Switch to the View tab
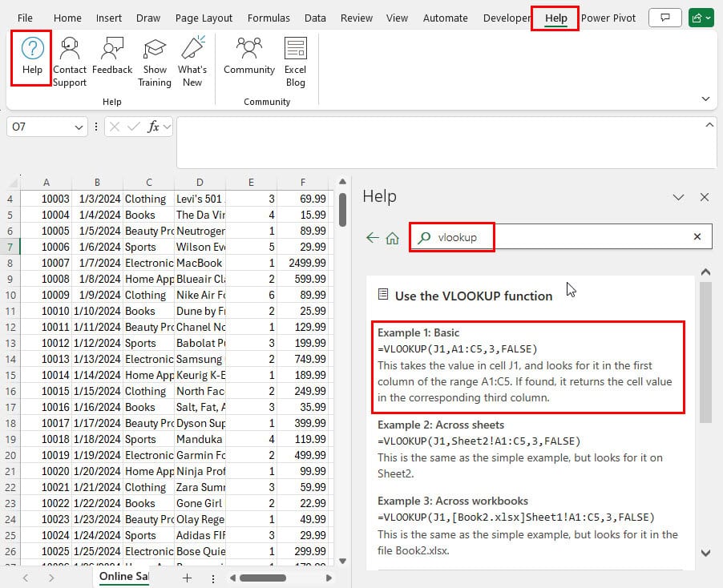Image resolution: width=723 pixels, height=588 pixels. [397, 18]
